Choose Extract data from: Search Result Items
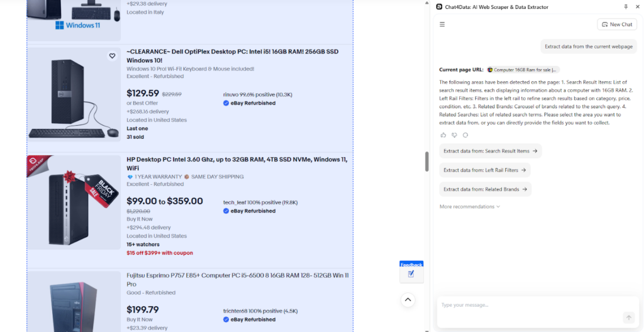Screen dimensions: 644x332 (x=491, y=151)
